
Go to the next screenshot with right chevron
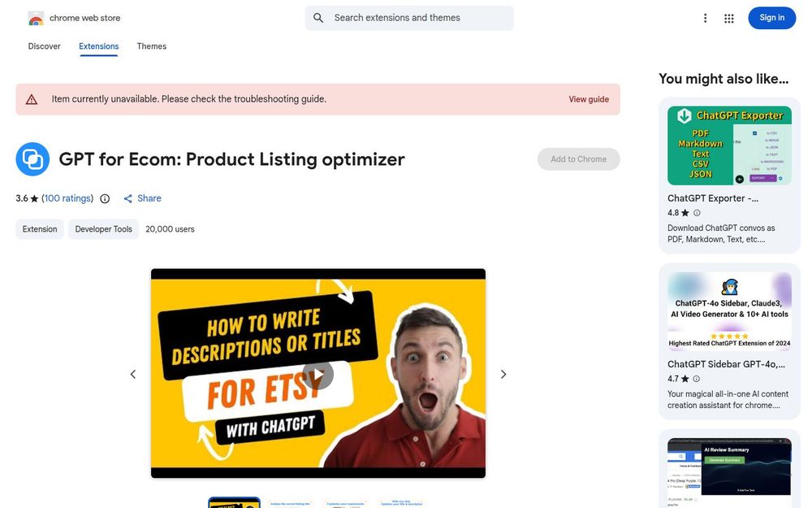click(503, 374)
